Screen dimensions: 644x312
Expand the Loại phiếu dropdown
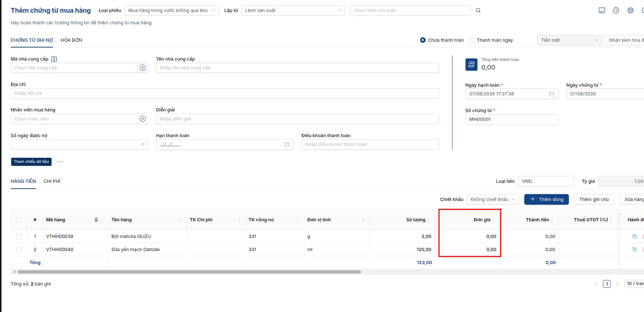coord(172,11)
